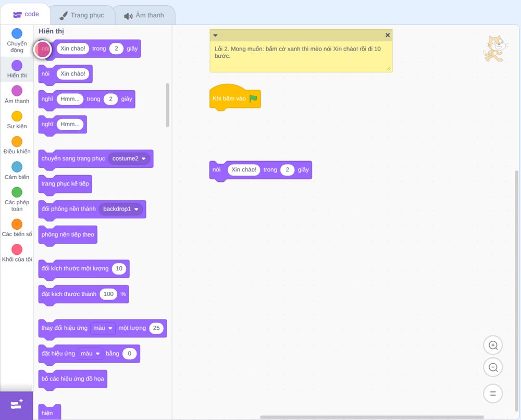Click the 2 seconds field in workspace nói block
The height and width of the screenshot is (420, 521).
point(288,170)
